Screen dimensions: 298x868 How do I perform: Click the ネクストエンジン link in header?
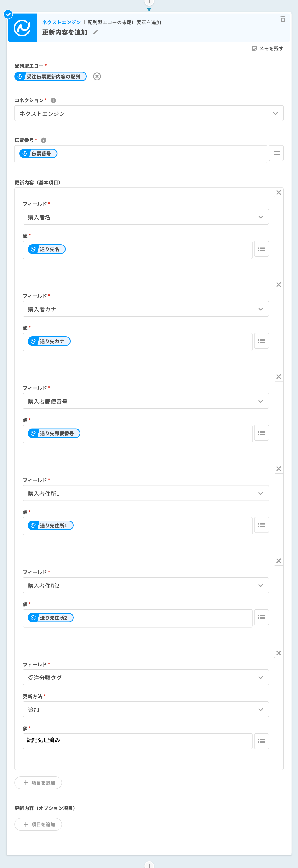(x=61, y=22)
